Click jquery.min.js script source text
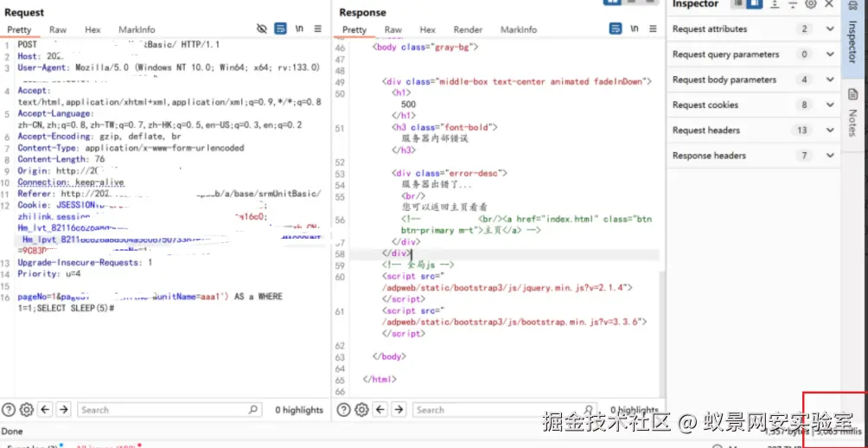This screenshot has width=868, height=448. tap(507, 288)
